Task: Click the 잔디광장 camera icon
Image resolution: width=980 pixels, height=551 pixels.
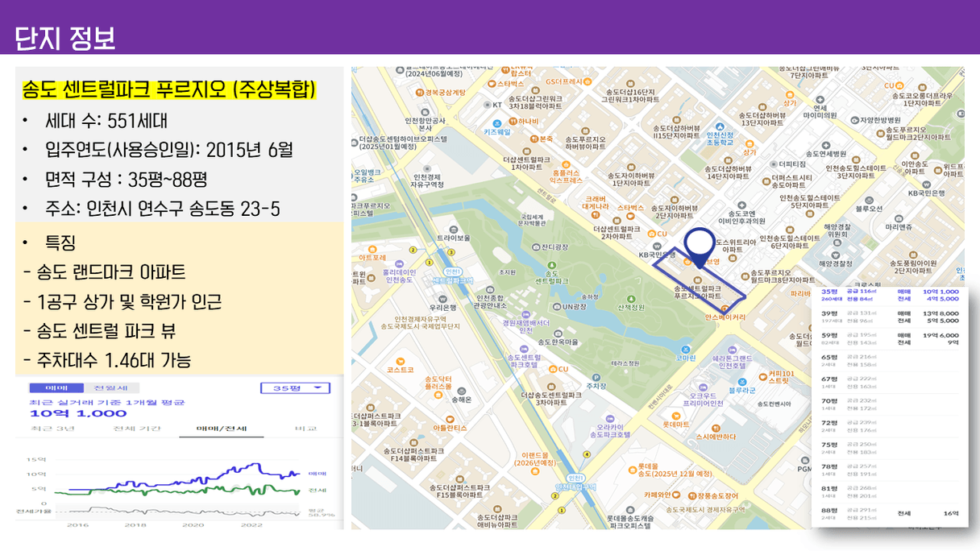Action: coord(536,246)
